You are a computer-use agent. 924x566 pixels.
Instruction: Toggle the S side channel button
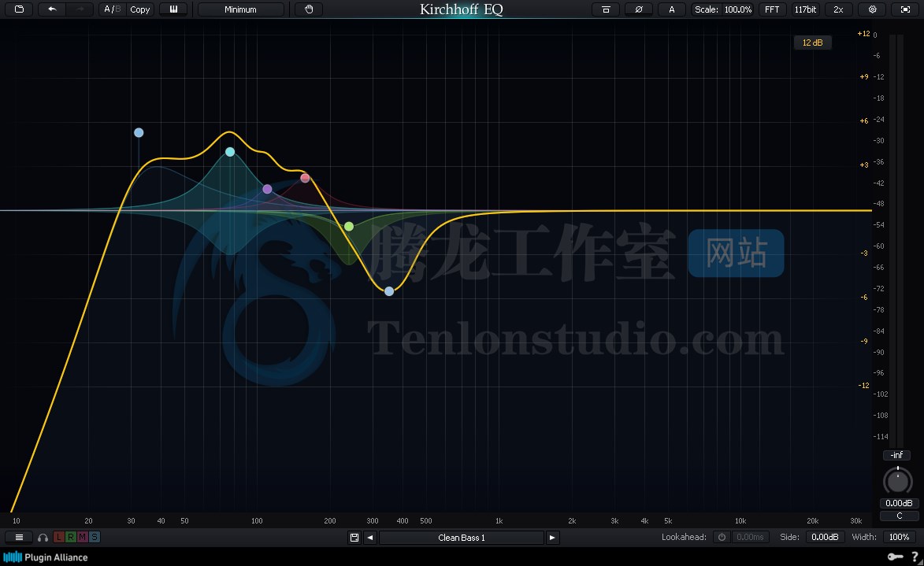click(94, 537)
